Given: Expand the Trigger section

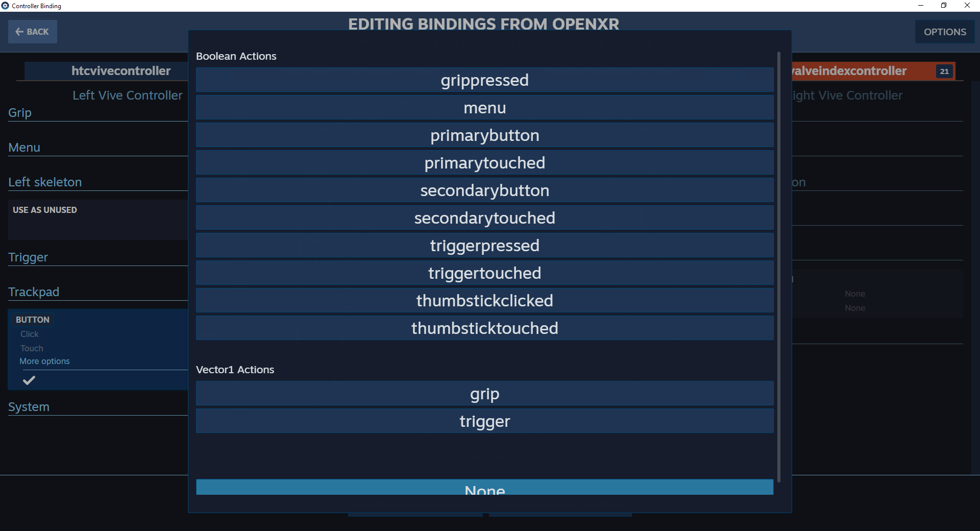Looking at the screenshot, I should click(28, 257).
